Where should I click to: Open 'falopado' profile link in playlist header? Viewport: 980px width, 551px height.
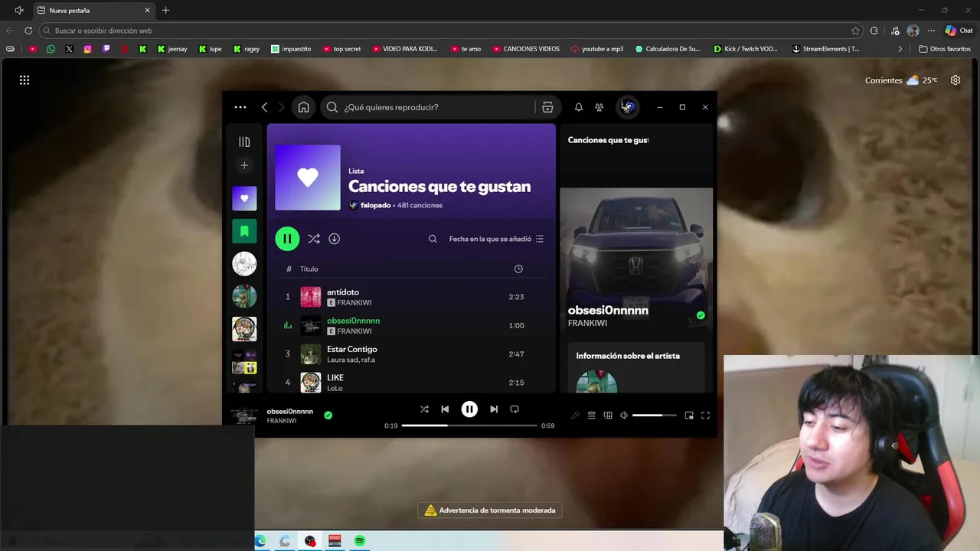click(375, 205)
